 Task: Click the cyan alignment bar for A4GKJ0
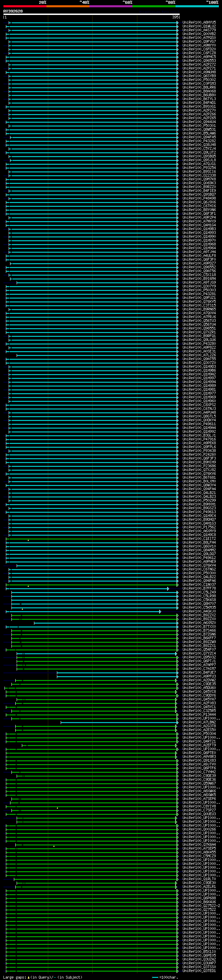pos(84,612)
